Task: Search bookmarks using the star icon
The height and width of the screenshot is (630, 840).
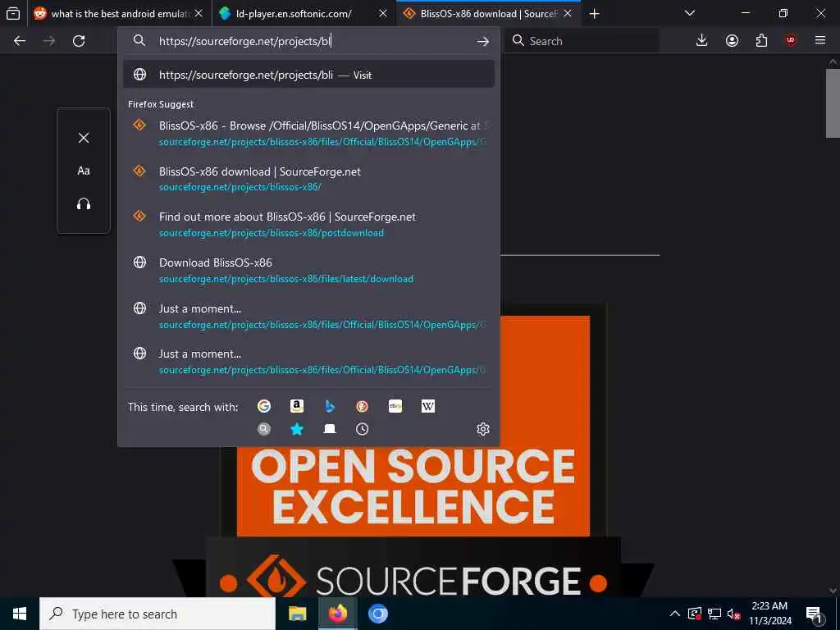Action: pos(297,429)
